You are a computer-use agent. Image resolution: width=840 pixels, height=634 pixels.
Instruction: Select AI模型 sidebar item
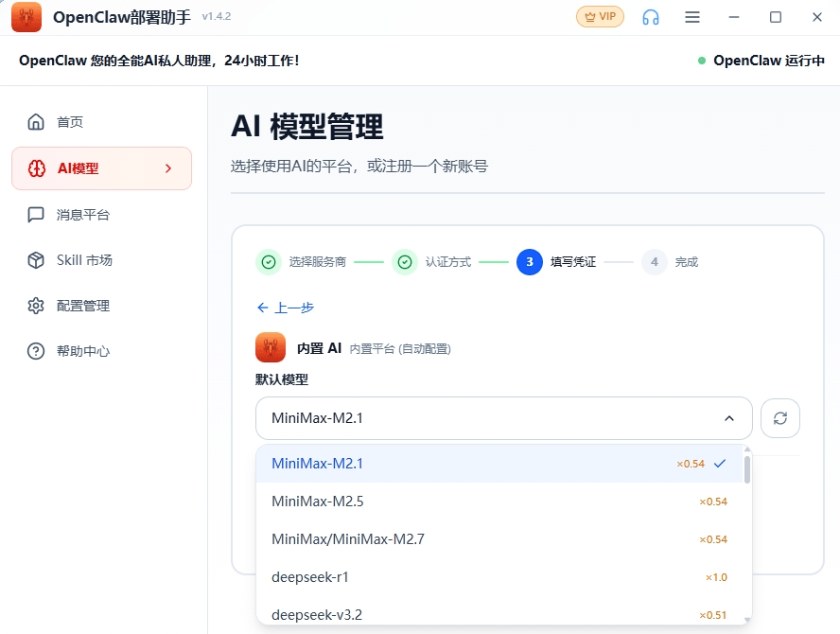point(101,168)
